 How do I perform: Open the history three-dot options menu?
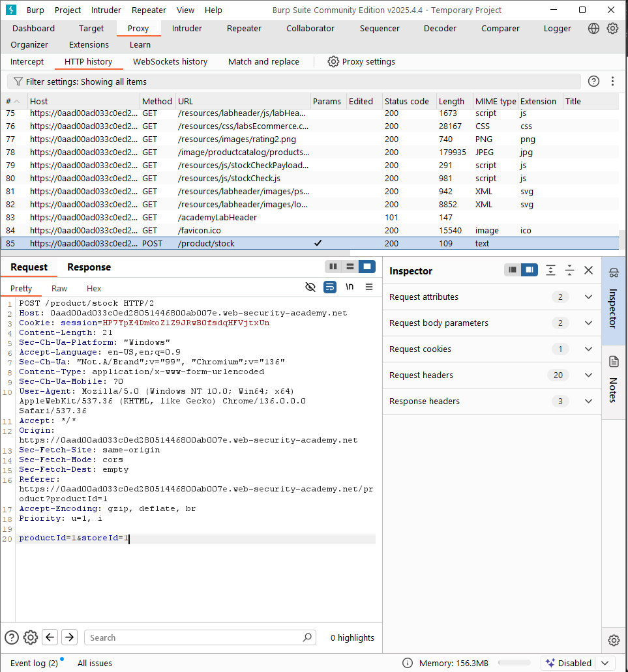[612, 81]
